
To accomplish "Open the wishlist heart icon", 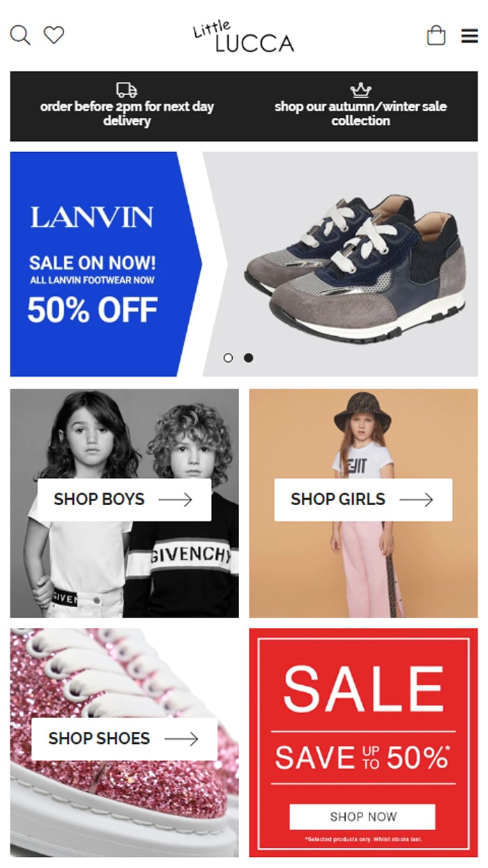I will click(54, 35).
